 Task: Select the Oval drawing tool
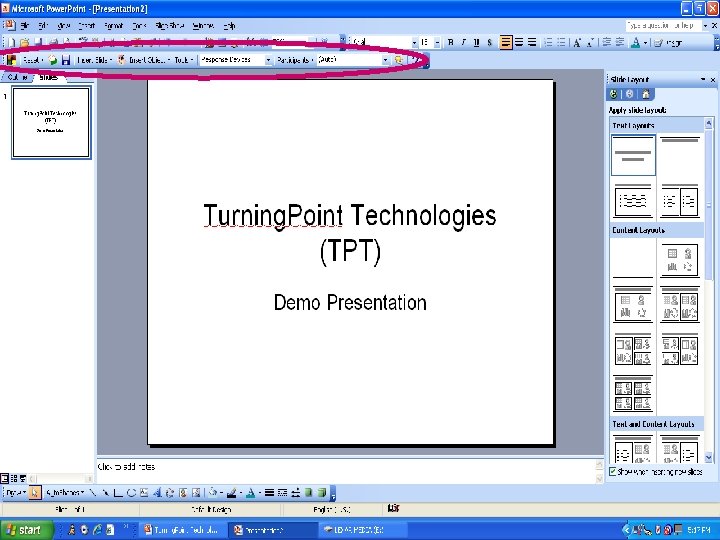click(131, 493)
